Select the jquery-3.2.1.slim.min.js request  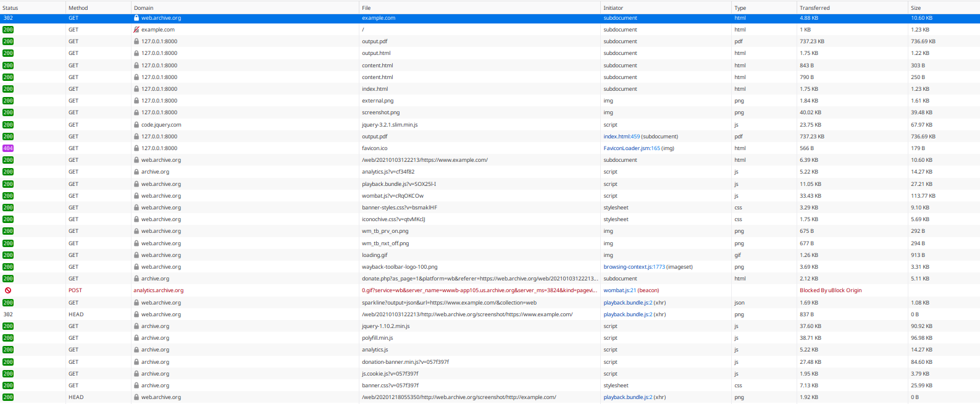(490, 125)
